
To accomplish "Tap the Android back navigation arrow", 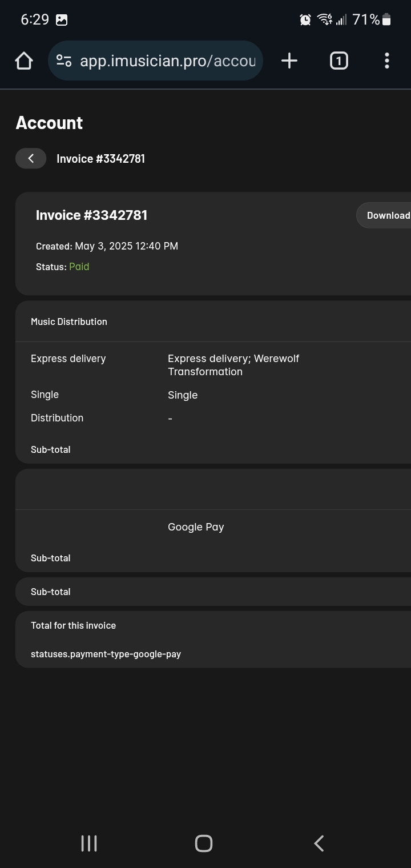I will (x=319, y=843).
